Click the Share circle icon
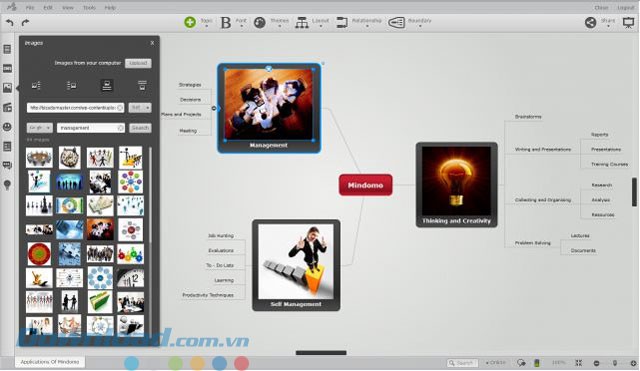Viewport: 640px width, 371px height. click(591, 22)
